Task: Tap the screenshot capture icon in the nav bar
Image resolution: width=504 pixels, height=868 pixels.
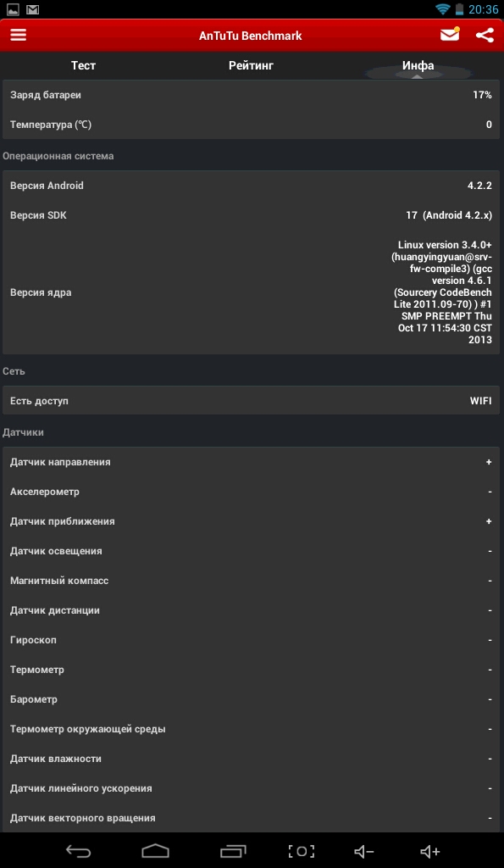Action: (x=302, y=851)
